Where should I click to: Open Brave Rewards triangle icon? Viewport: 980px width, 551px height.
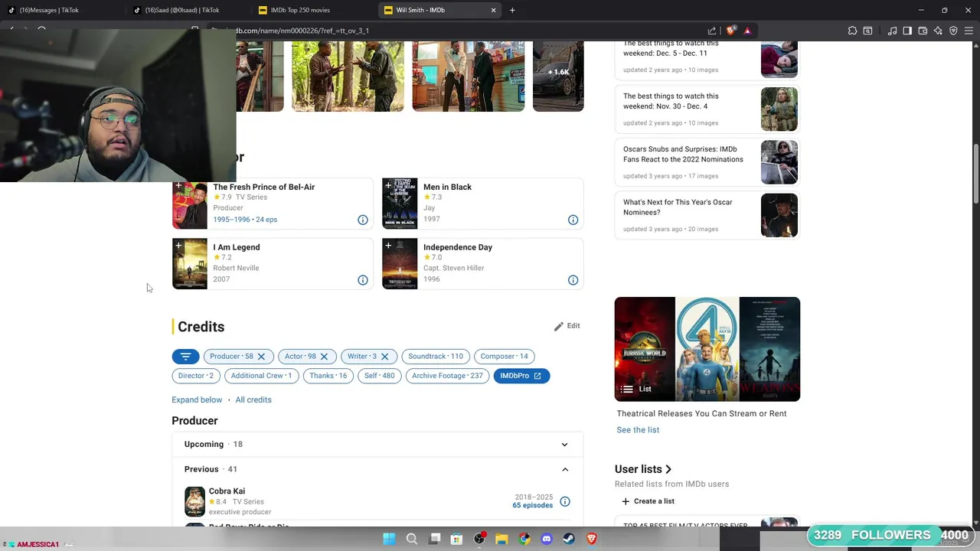(x=747, y=31)
